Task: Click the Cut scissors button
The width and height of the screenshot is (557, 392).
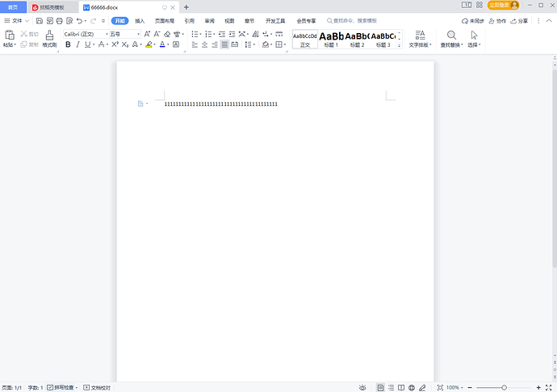Action: [29, 34]
